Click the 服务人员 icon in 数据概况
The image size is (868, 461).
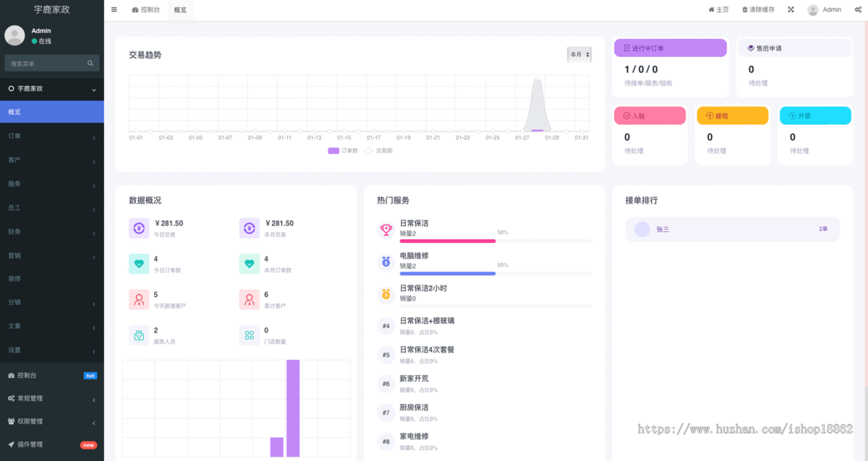[139, 335]
